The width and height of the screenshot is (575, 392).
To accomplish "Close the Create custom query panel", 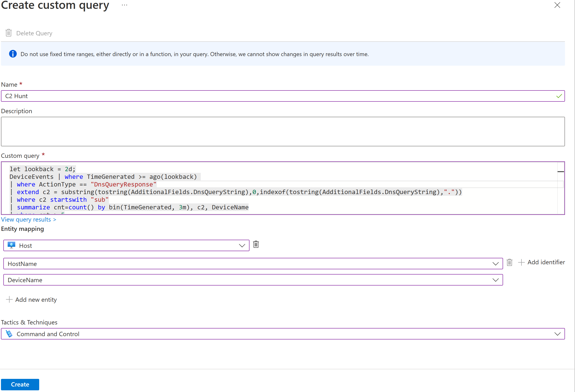I will pos(557,5).
